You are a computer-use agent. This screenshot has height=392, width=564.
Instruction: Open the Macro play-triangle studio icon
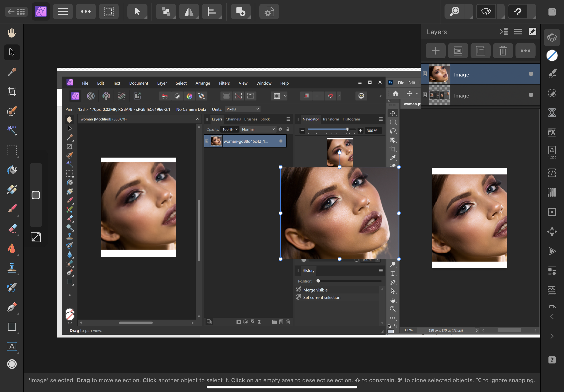(x=552, y=251)
